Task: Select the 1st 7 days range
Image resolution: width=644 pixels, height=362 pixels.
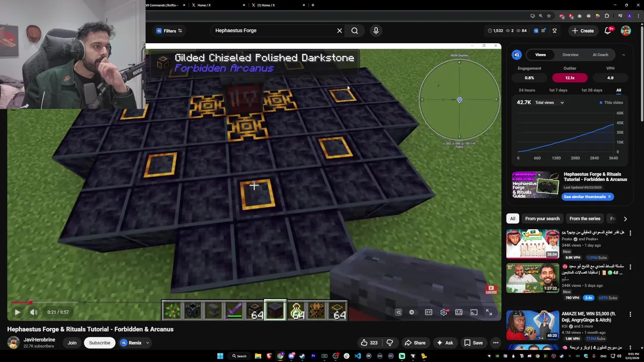Action: [558, 90]
